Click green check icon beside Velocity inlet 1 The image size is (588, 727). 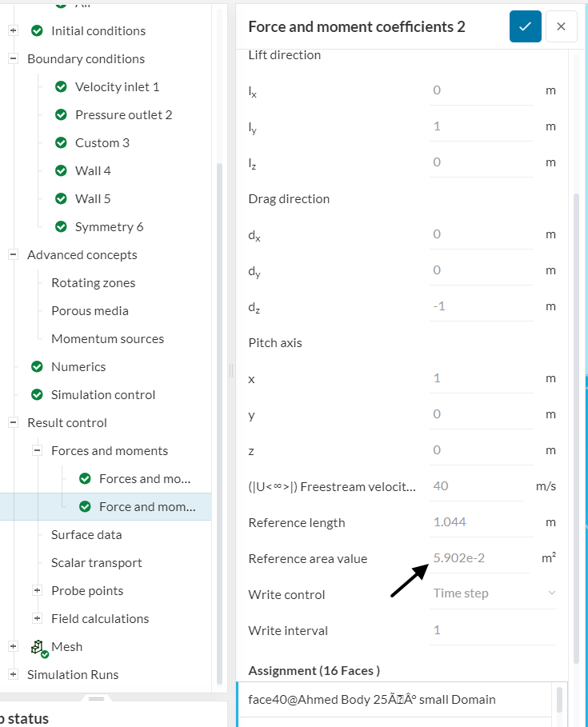click(x=61, y=87)
